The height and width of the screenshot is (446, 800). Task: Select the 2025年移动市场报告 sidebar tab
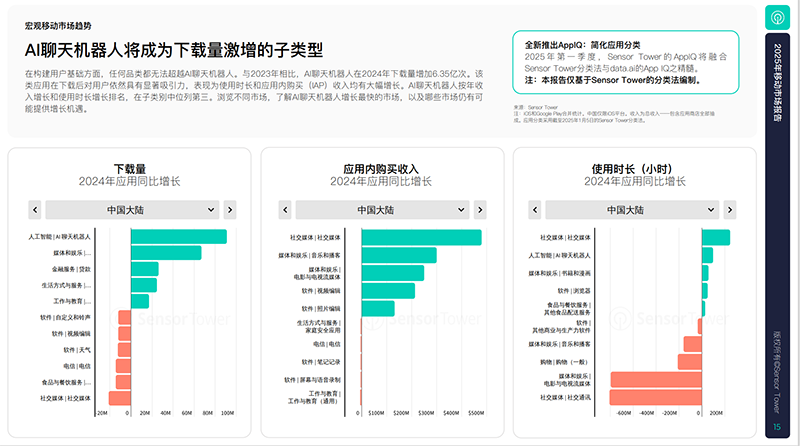777,82
